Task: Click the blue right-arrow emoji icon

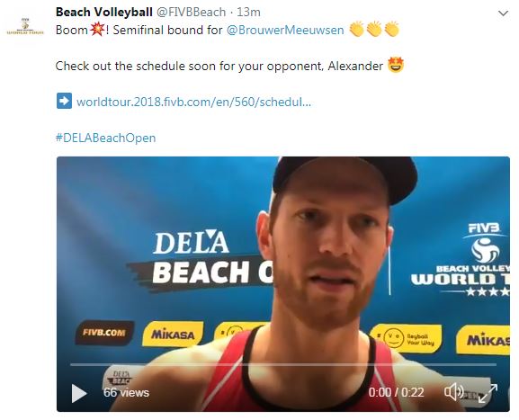Action: pos(64,101)
